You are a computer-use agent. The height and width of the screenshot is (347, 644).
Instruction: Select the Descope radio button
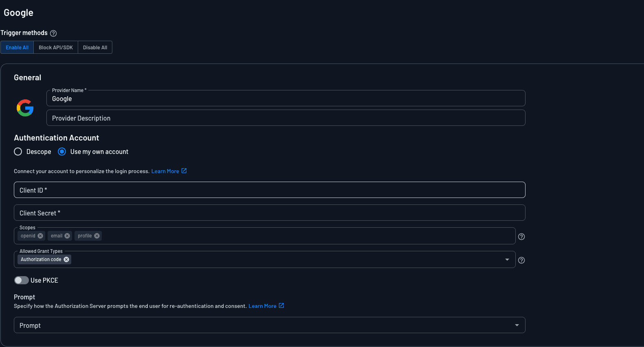point(18,152)
